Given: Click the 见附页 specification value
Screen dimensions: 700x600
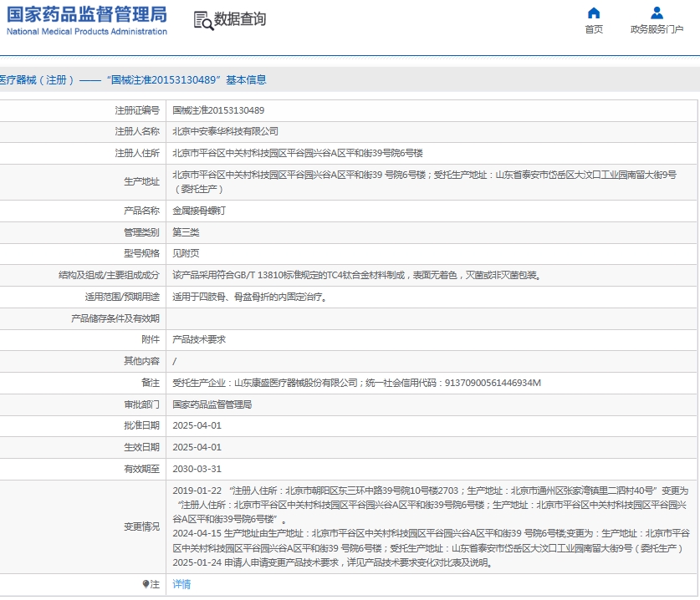Looking at the screenshot, I should pyautogui.click(x=186, y=253).
